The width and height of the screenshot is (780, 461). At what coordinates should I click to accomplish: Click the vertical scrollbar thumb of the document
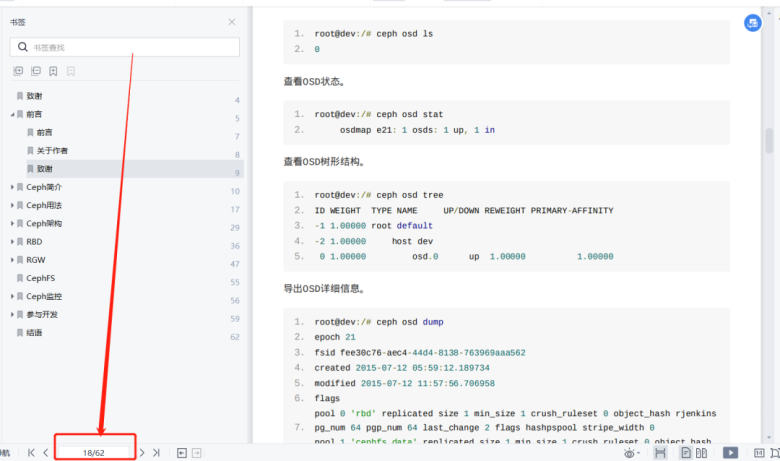click(769, 141)
